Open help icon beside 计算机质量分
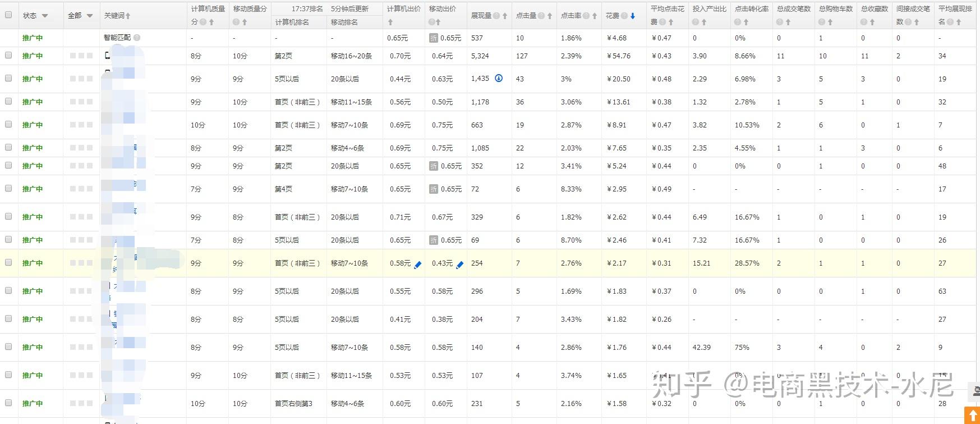Viewport: 980px width, 424px height. tap(203, 22)
